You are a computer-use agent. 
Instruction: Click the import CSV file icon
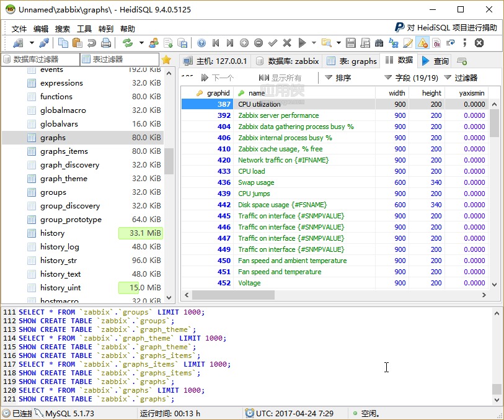(168, 43)
